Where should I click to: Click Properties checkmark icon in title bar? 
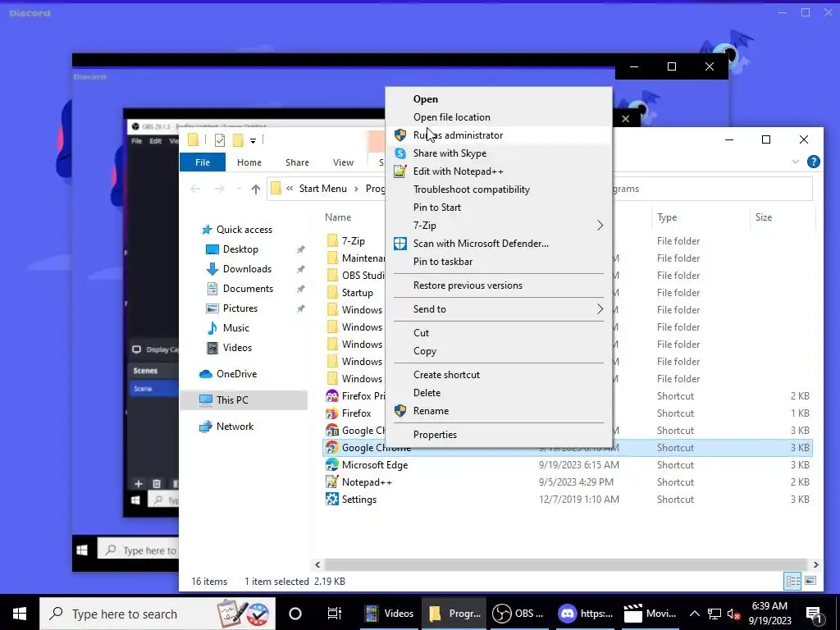coord(220,140)
